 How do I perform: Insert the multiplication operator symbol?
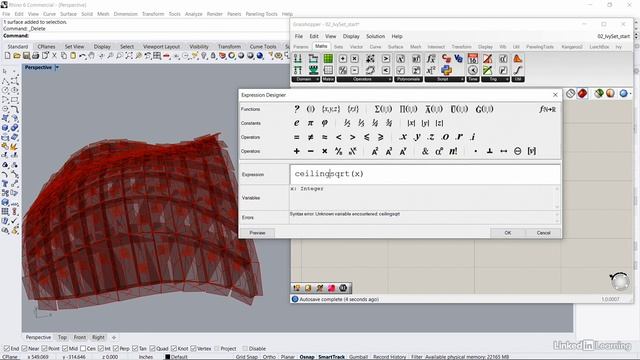[x=324, y=151]
